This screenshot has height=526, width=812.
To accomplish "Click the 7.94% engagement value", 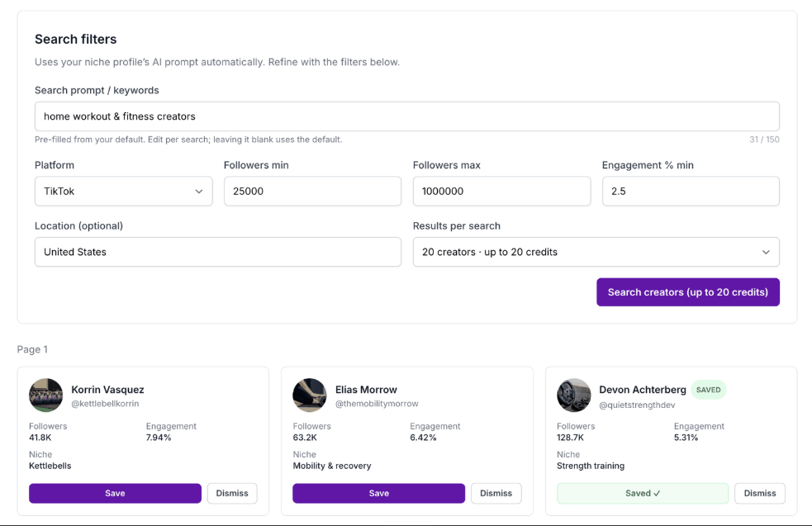I will tap(159, 438).
